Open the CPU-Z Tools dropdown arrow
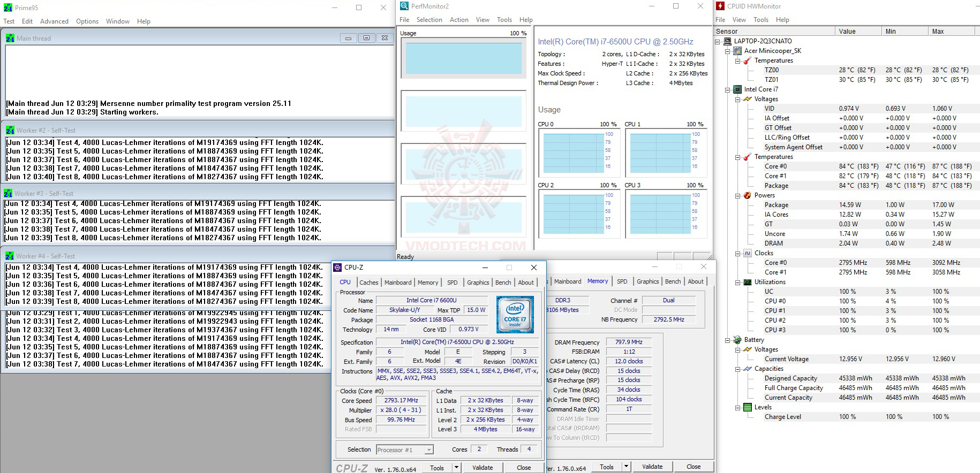This screenshot has width=980, height=473. click(456, 468)
